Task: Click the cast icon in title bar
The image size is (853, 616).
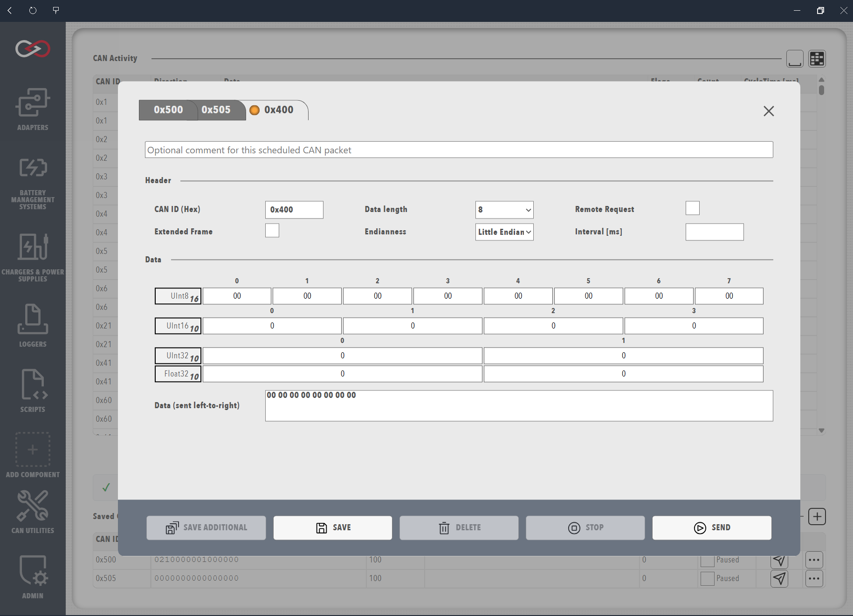Action: [56, 10]
